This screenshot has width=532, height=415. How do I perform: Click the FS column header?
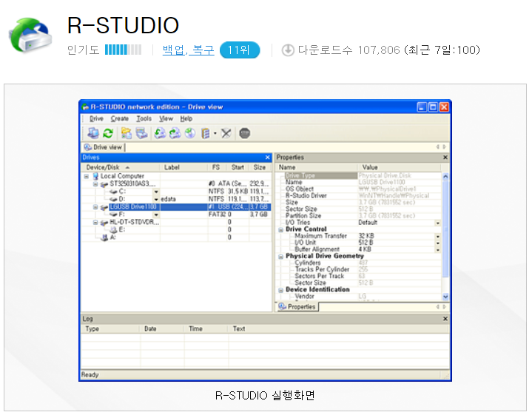point(216,167)
